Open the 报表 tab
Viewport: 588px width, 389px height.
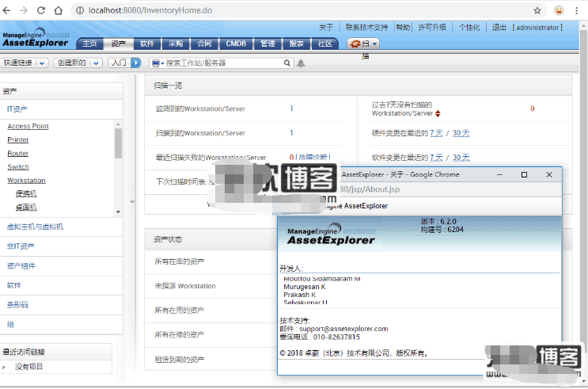click(296, 44)
